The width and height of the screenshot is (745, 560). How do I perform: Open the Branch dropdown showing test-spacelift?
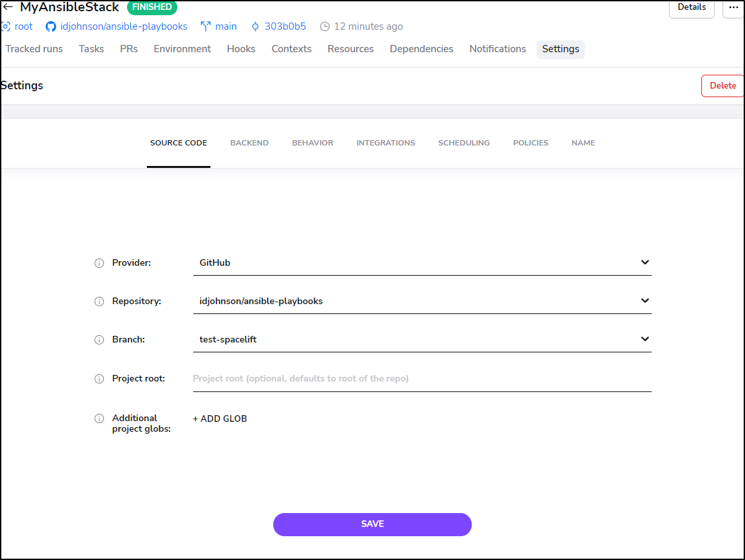coord(422,340)
